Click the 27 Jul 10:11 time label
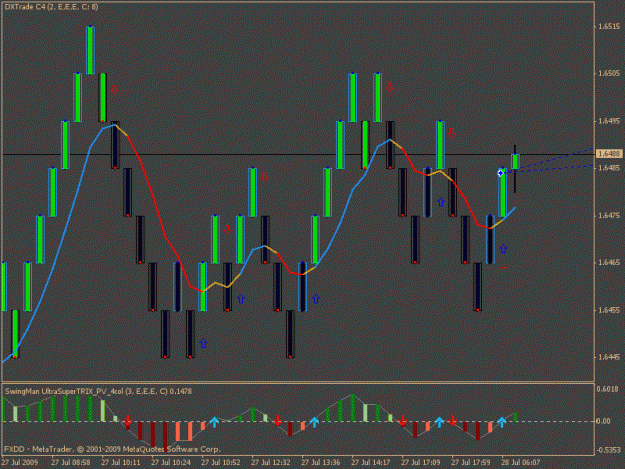 click(x=121, y=462)
